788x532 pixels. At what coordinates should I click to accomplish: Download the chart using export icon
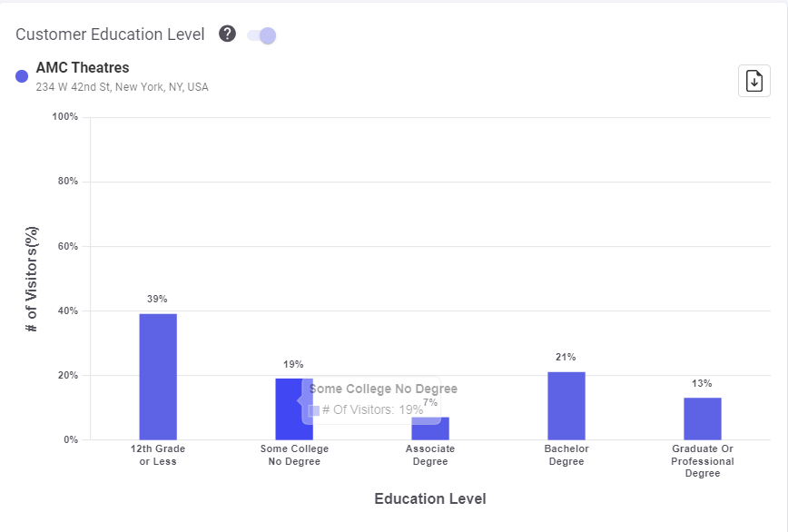point(754,81)
